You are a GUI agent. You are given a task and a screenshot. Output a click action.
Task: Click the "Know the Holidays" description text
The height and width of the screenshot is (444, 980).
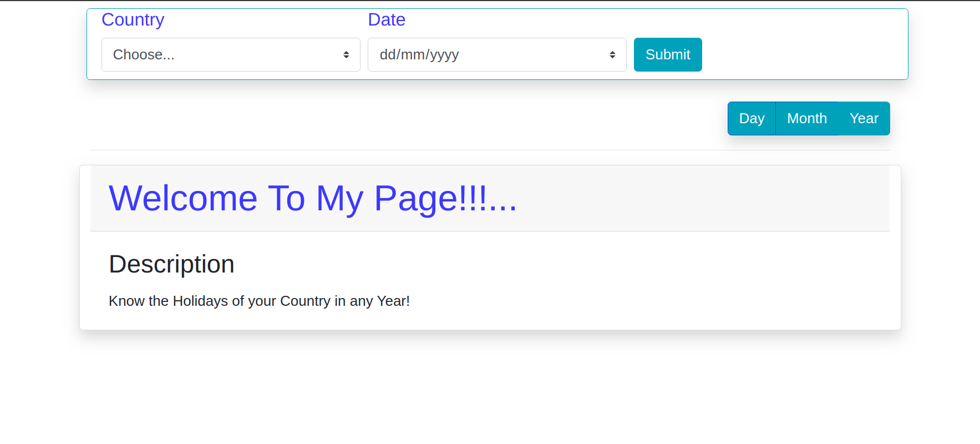pos(259,301)
